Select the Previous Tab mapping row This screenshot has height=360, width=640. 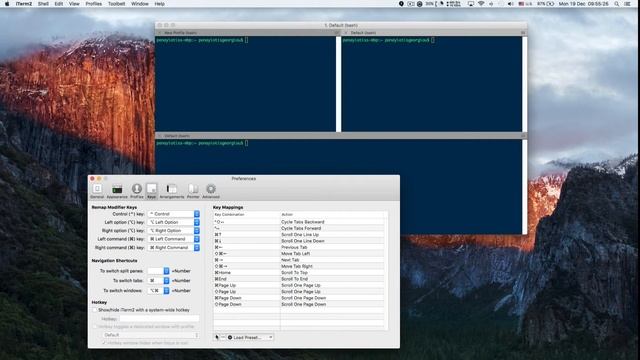(300, 247)
